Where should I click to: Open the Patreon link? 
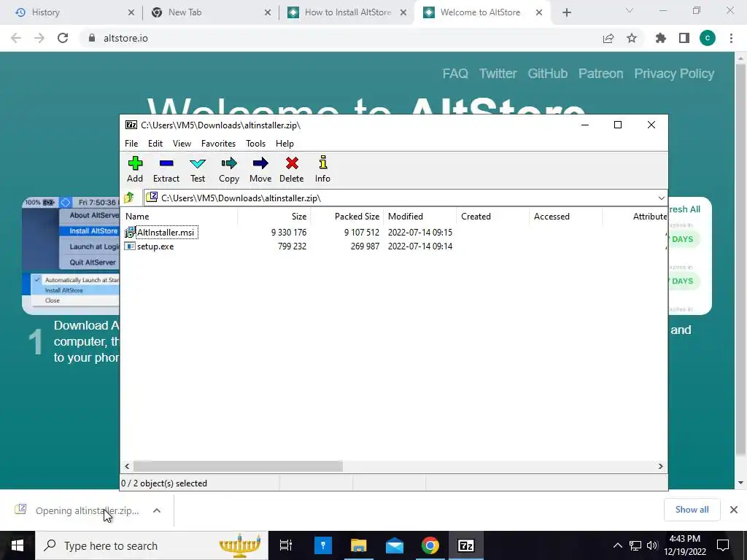click(601, 74)
